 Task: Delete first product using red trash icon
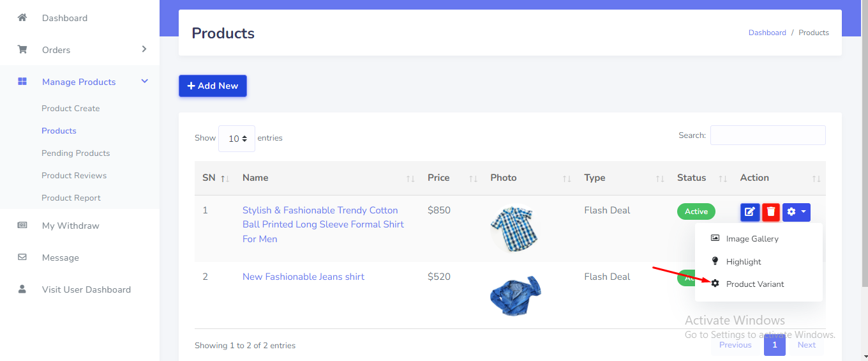[771, 212]
